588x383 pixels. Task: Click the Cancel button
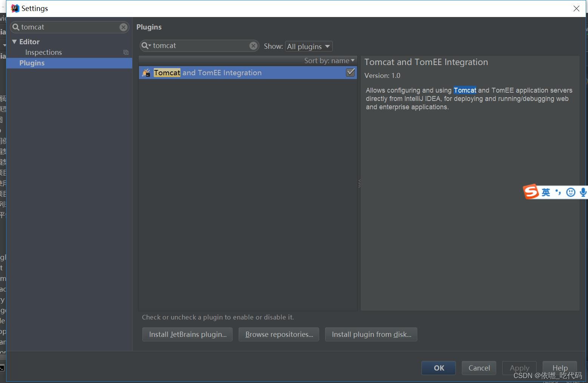[x=479, y=368]
